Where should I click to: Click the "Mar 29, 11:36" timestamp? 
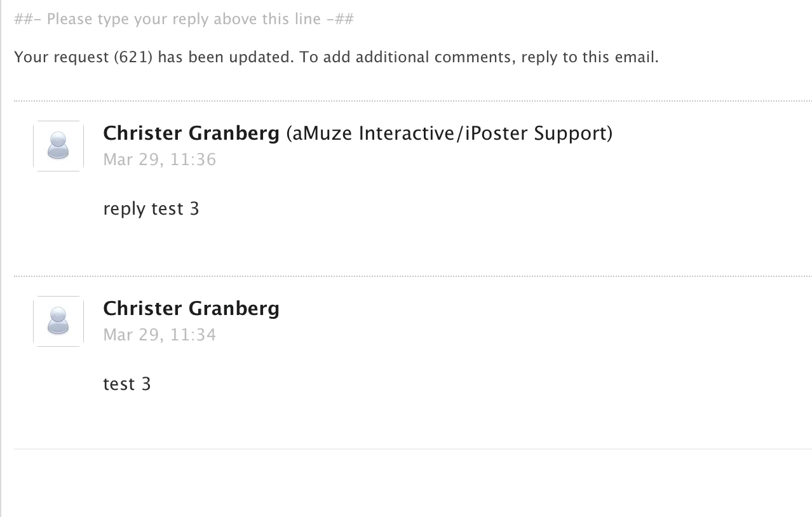159,159
